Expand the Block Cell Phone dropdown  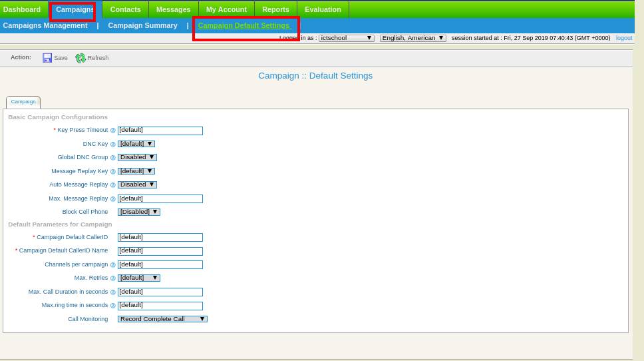coord(139,212)
